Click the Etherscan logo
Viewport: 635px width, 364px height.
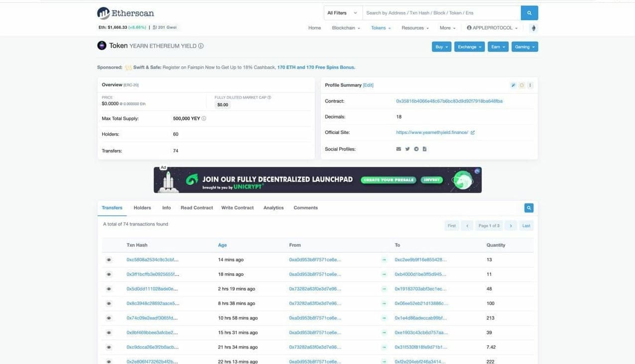click(x=126, y=13)
